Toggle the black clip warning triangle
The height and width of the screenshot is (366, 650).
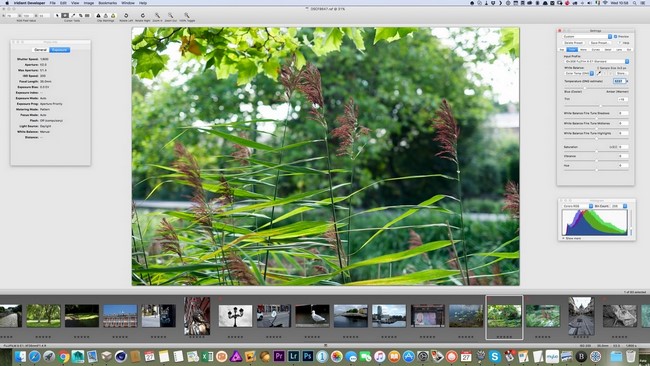pyautogui.click(x=98, y=16)
